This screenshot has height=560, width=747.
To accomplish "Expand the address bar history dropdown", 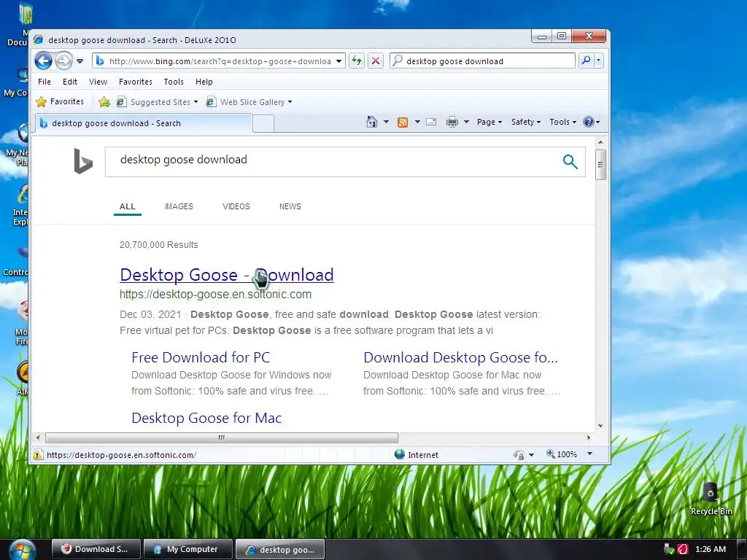I will click(338, 61).
